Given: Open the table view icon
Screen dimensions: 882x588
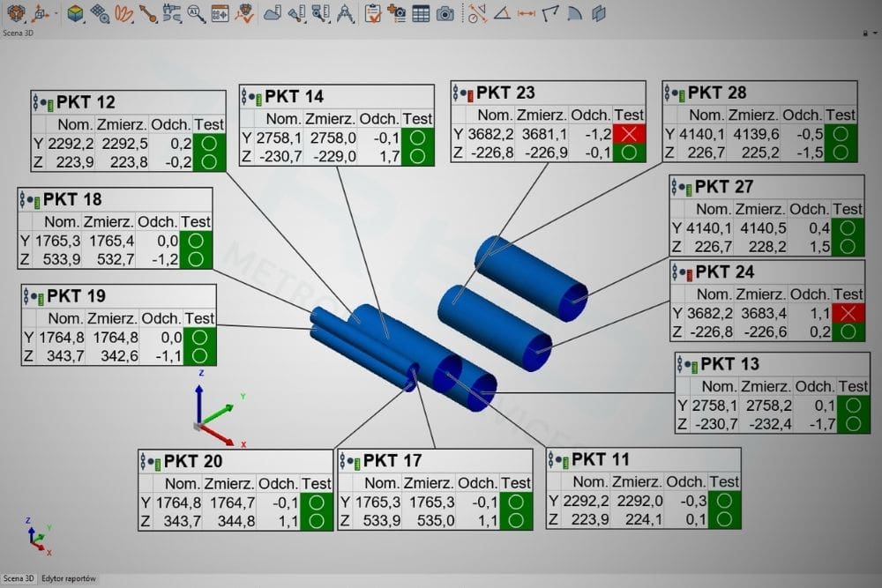Looking at the screenshot, I should pos(422,13).
